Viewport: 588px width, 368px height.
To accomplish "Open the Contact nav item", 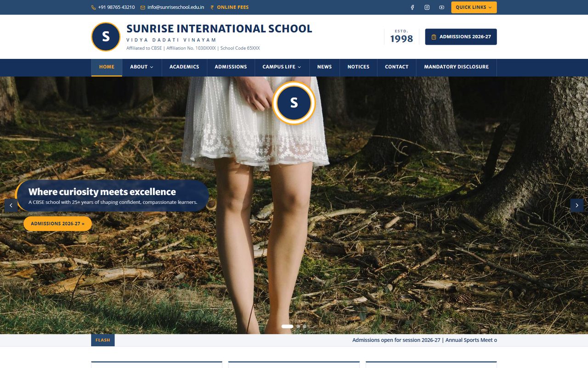I will coord(396,67).
